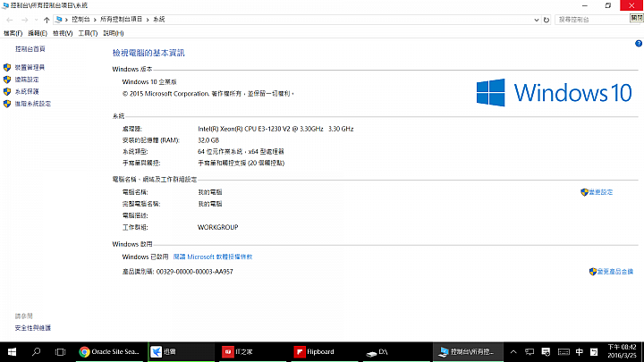Click shield icon beside 進階系統設定

pos(7,104)
